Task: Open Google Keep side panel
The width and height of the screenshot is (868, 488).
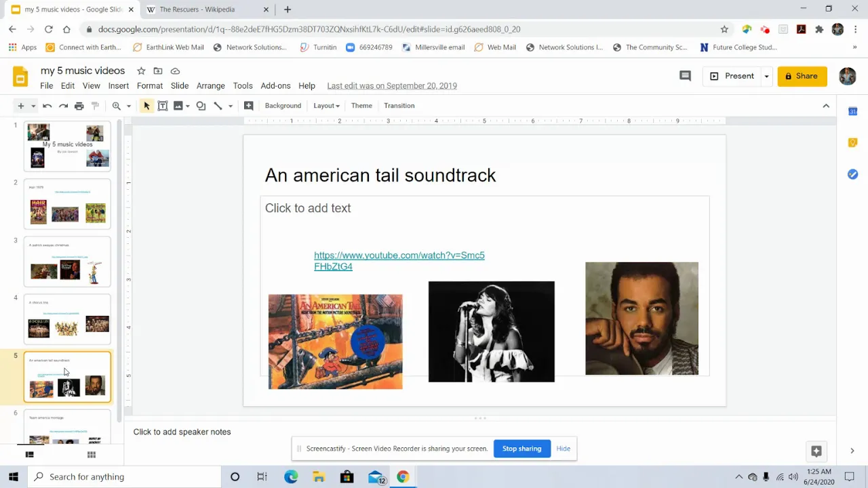Action: click(x=852, y=142)
